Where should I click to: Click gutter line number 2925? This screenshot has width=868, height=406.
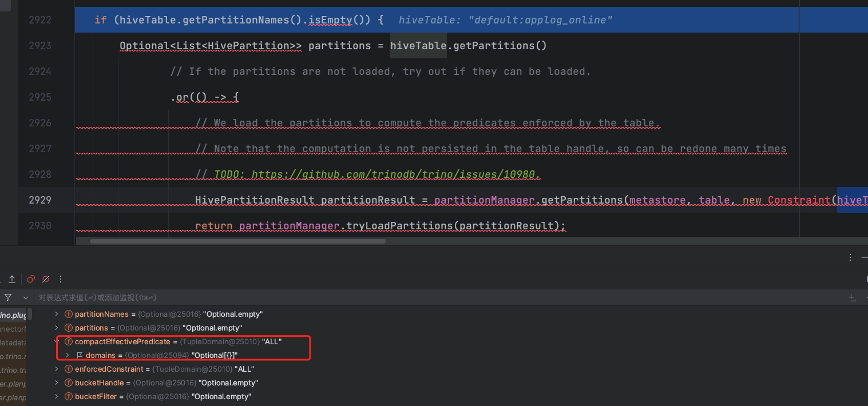point(40,97)
